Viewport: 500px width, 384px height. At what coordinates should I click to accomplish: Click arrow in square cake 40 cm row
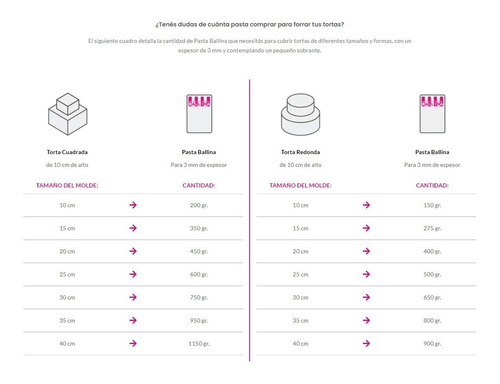click(133, 343)
